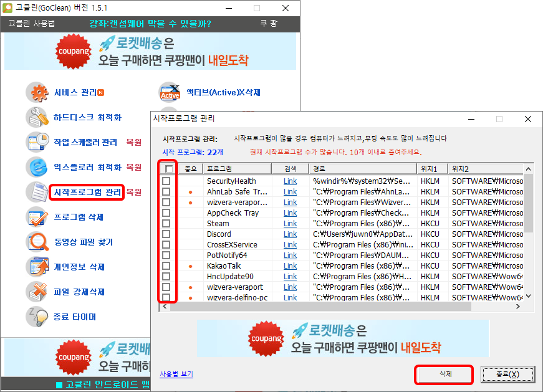
Task: Click the 삭제 button
Action: pyautogui.click(x=445, y=374)
